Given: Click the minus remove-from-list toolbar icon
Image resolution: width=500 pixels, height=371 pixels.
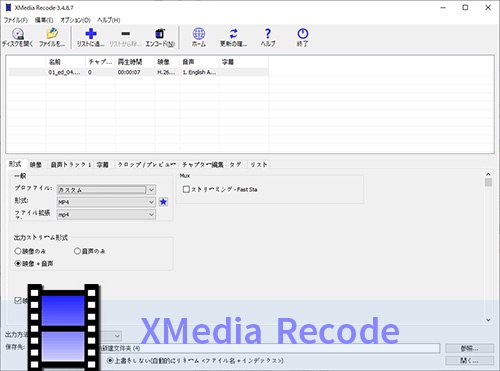Looking at the screenshot, I should pos(125,33).
